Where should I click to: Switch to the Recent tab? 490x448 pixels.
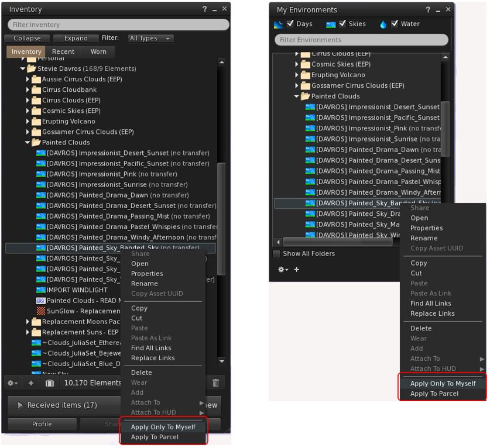(x=63, y=51)
